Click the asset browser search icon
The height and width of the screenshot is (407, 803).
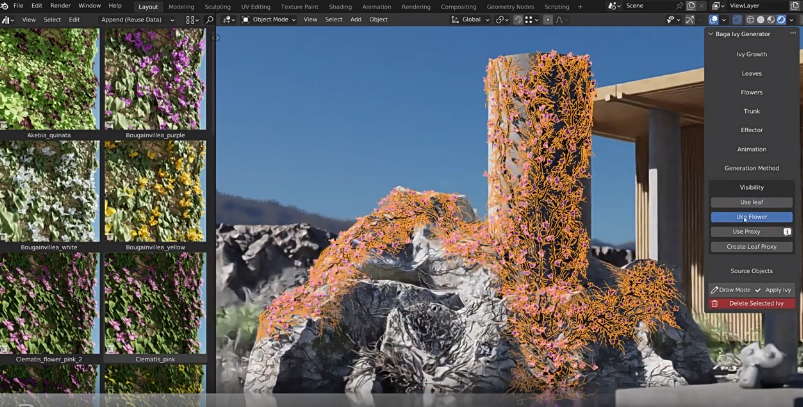[209, 20]
